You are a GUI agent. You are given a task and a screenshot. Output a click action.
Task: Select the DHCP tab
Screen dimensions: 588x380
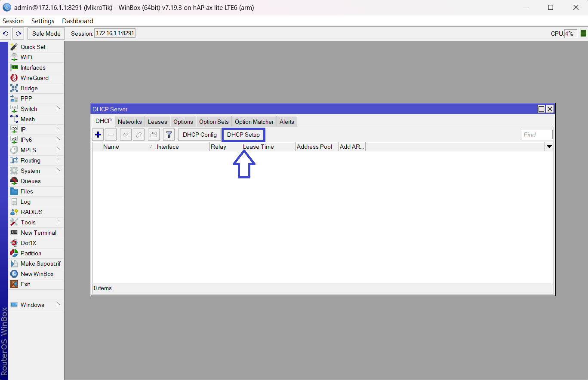coord(104,121)
